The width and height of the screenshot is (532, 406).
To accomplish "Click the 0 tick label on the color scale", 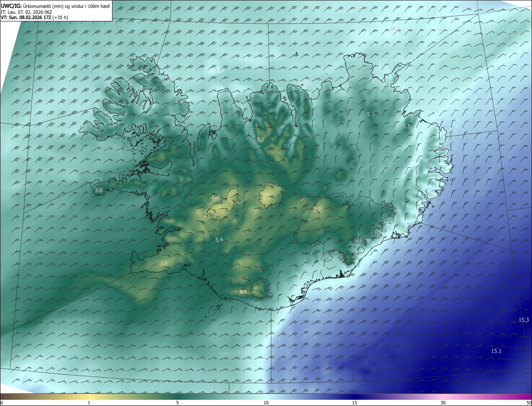I will (x=2, y=403).
